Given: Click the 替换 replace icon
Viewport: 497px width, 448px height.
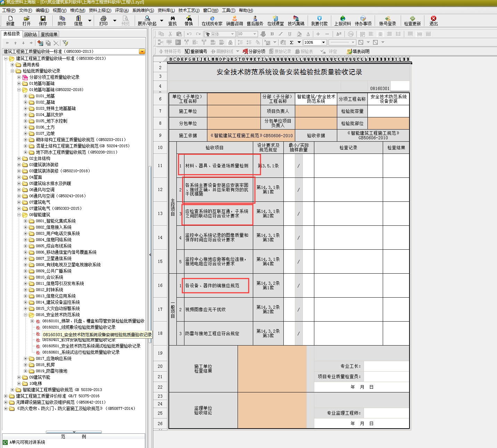Looking at the screenshot, I should 189,20.
